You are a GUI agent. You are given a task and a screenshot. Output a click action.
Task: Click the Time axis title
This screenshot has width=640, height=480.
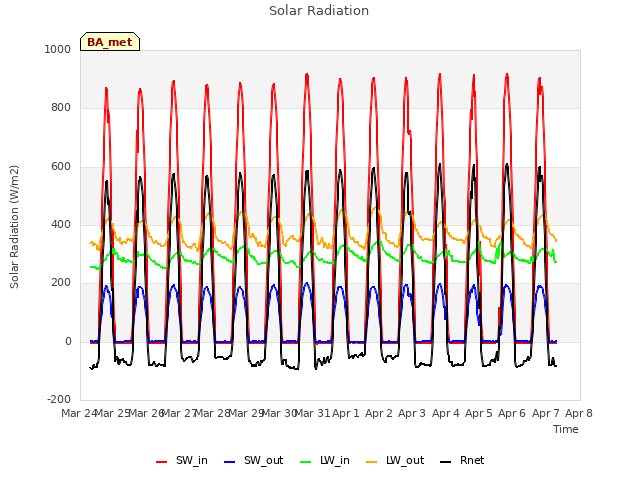point(566,429)
